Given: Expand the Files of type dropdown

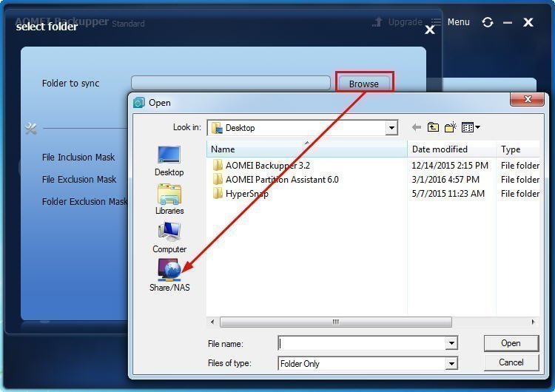Looking at the screenshot, I should tap(451, 363).
